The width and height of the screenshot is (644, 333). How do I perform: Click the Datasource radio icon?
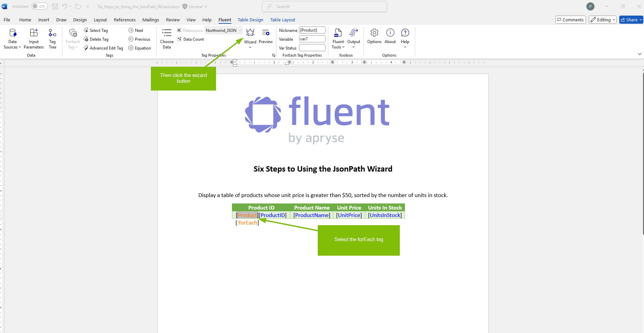pyautogui.click(x=179, y=31)
